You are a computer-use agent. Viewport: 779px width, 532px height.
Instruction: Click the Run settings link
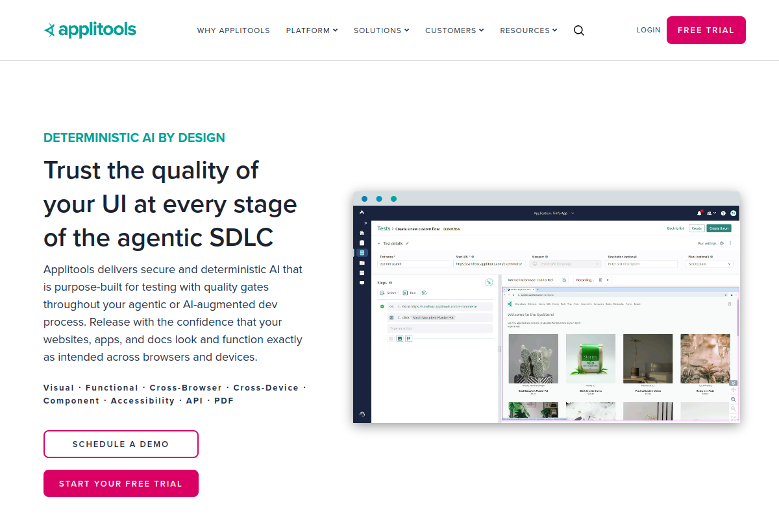click(x=707, y=243)
